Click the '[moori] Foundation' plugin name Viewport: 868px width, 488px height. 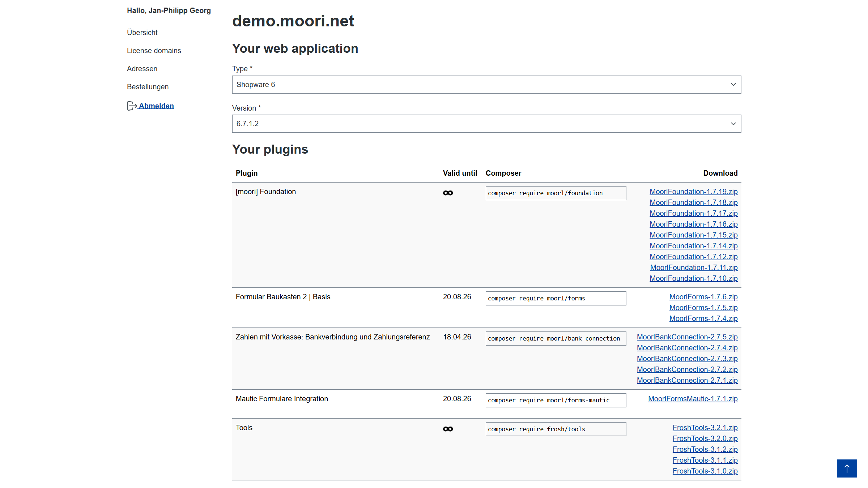266,192
